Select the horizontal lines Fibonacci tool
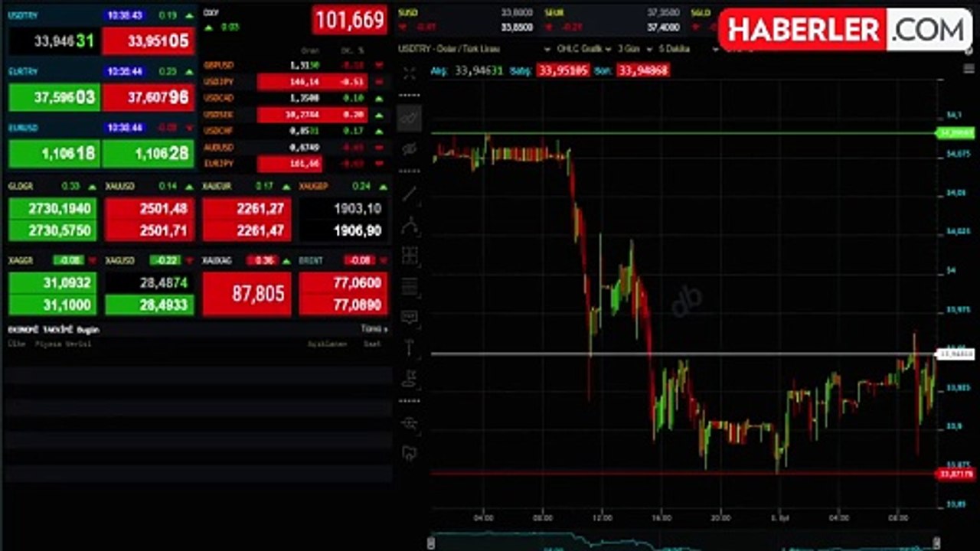 pyautogui.click(x=410, y=286)
